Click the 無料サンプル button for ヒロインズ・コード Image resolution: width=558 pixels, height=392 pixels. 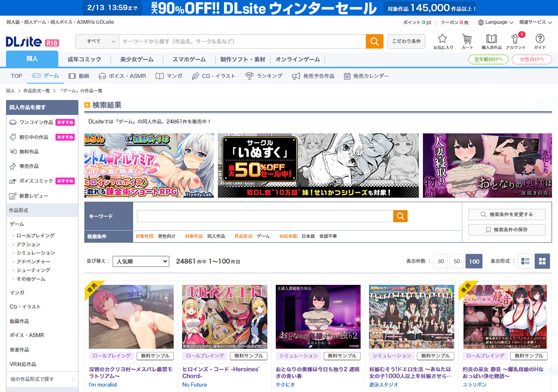[248, 356]
